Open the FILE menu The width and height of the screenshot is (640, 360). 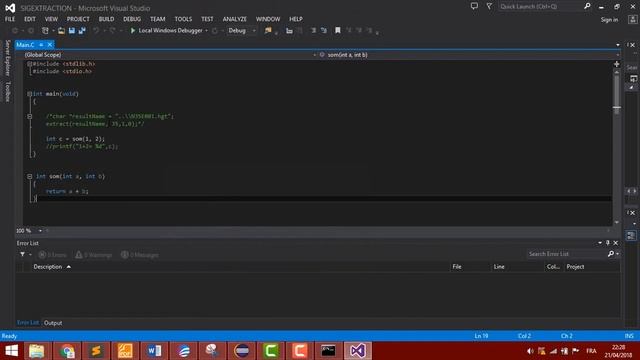click(x=10, y=19)
